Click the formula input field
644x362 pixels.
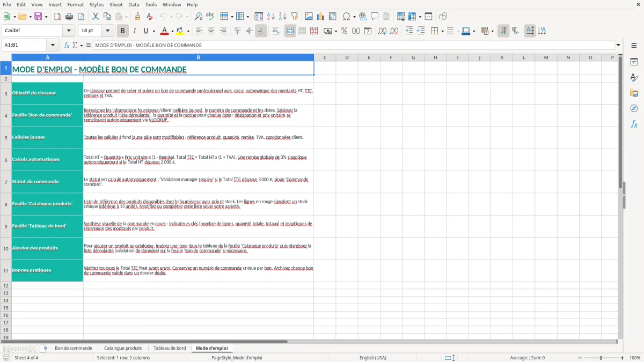354,45
